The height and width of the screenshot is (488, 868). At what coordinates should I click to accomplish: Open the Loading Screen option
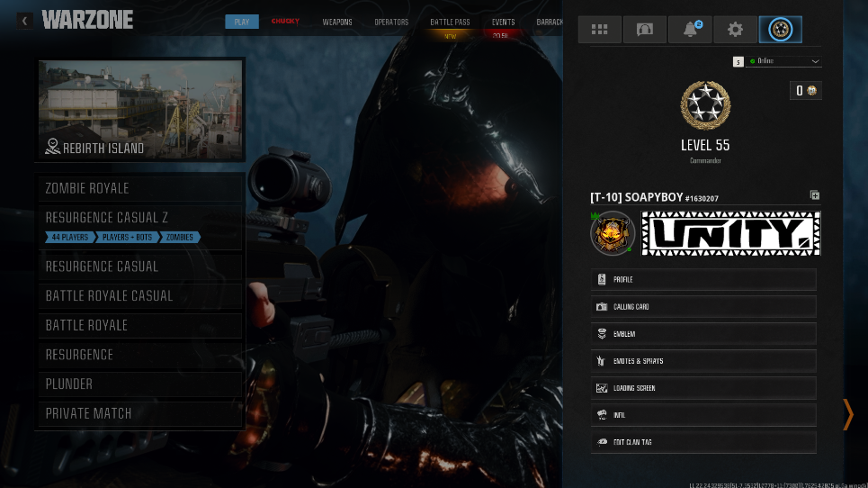coord(703,388)
